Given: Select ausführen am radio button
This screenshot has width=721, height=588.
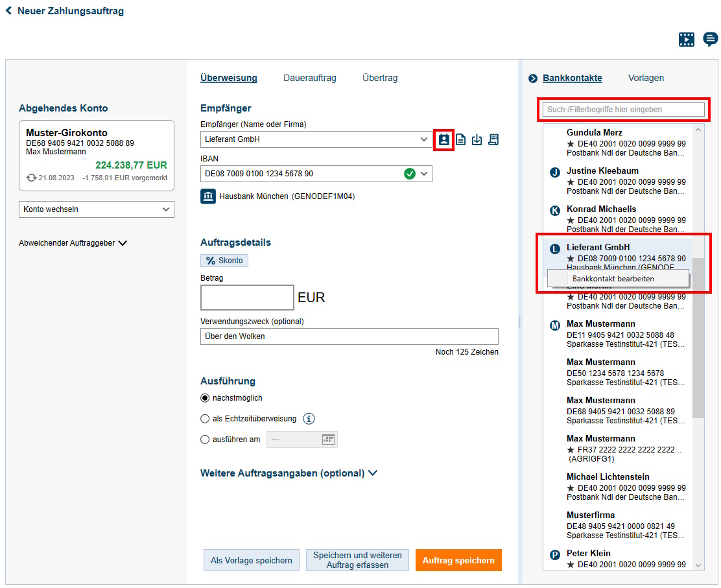Looking at the screenshot, I should pyautogui.click(x=204, y=439).
